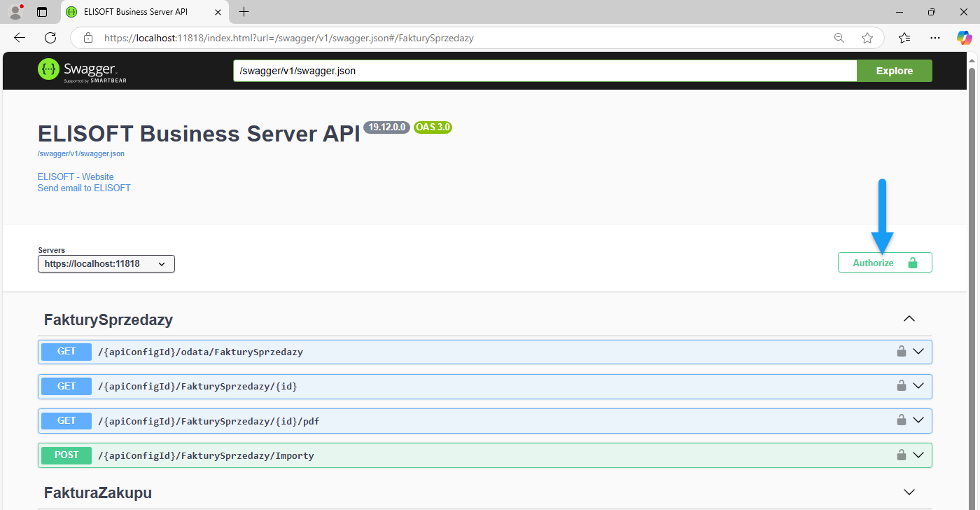
Task: Click the Send email to ELISOFT link
Action: tap(84, 188)
